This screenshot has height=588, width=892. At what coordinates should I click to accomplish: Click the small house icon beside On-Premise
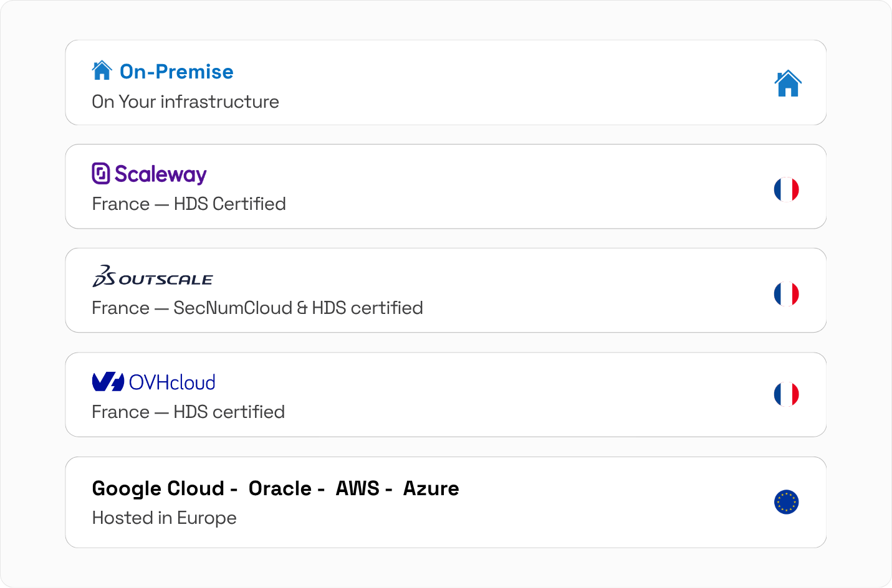pyautogui.click(x=102, y=71)
